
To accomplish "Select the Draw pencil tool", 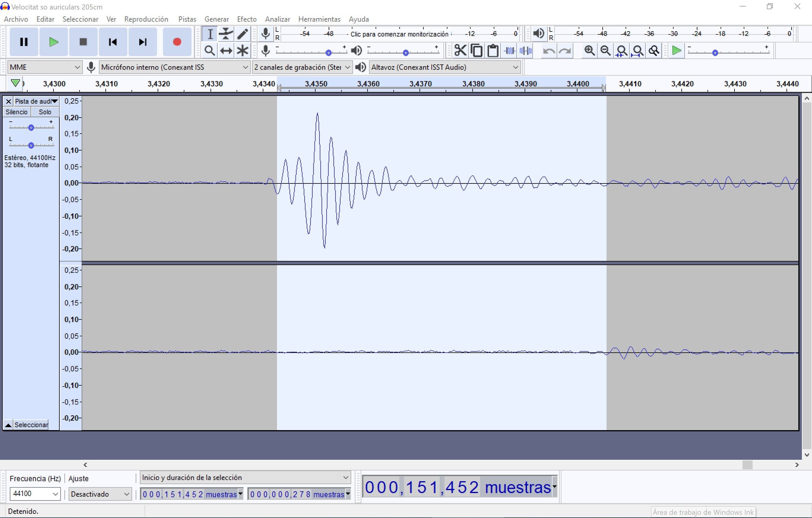I will coord(242,34).
